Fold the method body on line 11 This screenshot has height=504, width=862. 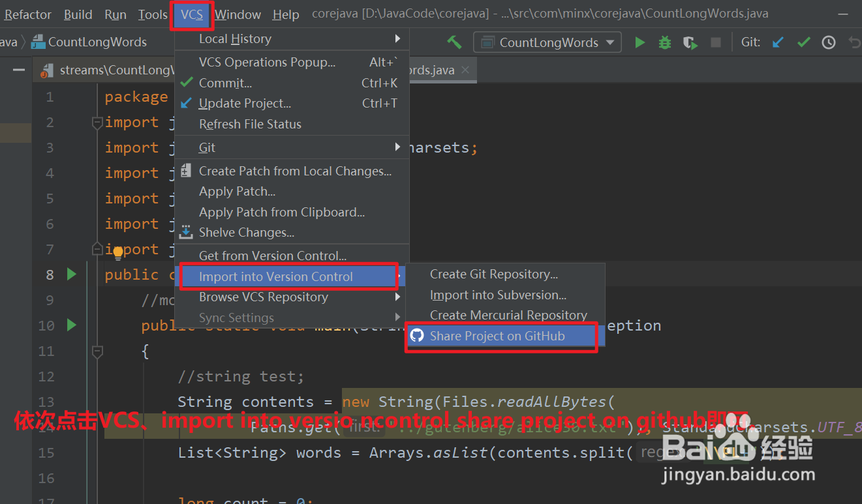point(97,351)
